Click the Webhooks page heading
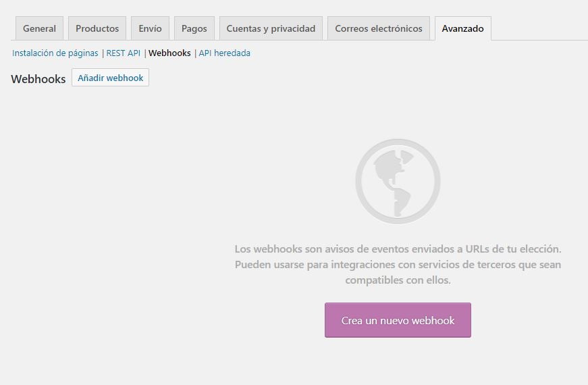The width and height of the screenshot is (588, 385). 38,78
